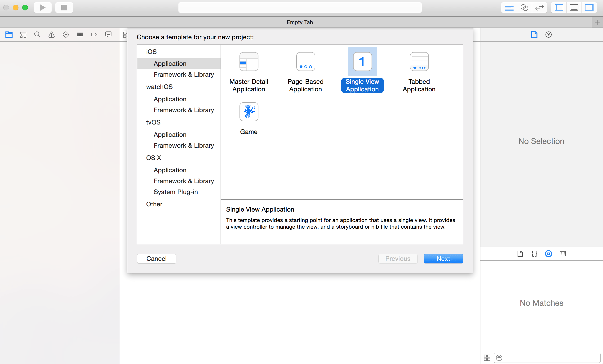Select Application under watchOS

tap(170, 99)
